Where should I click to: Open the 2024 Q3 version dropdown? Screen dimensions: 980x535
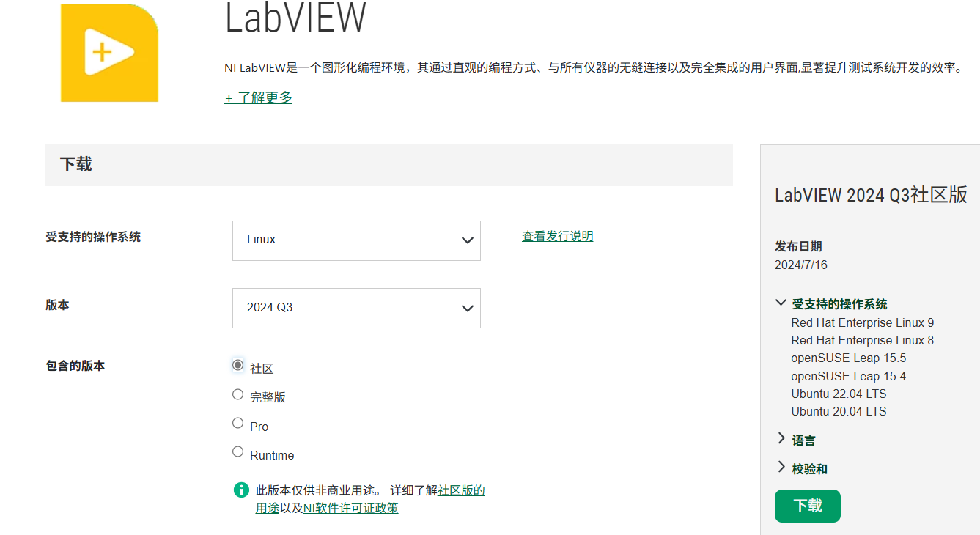pyautogui.click(x=356, y=308)
